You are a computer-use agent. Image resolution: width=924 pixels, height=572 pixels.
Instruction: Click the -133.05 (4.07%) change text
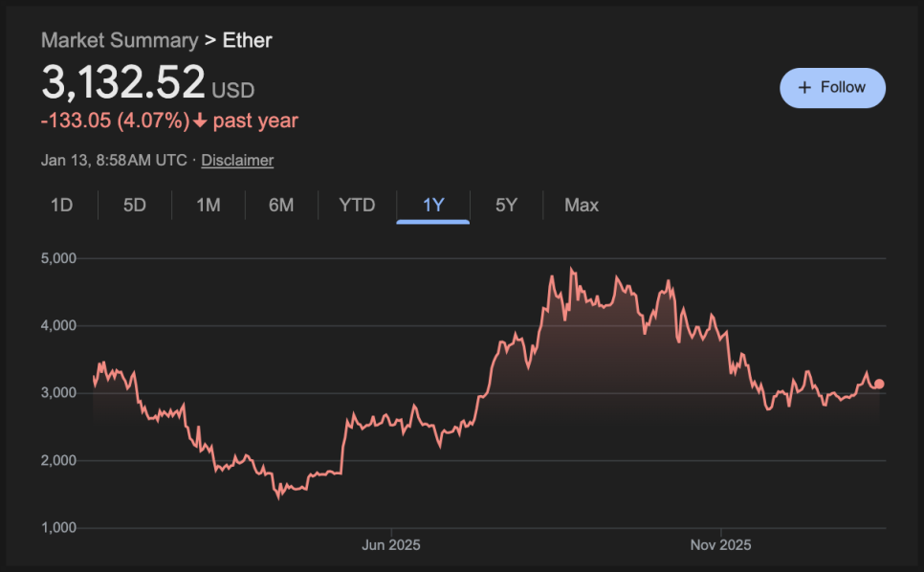click(115, 121)
